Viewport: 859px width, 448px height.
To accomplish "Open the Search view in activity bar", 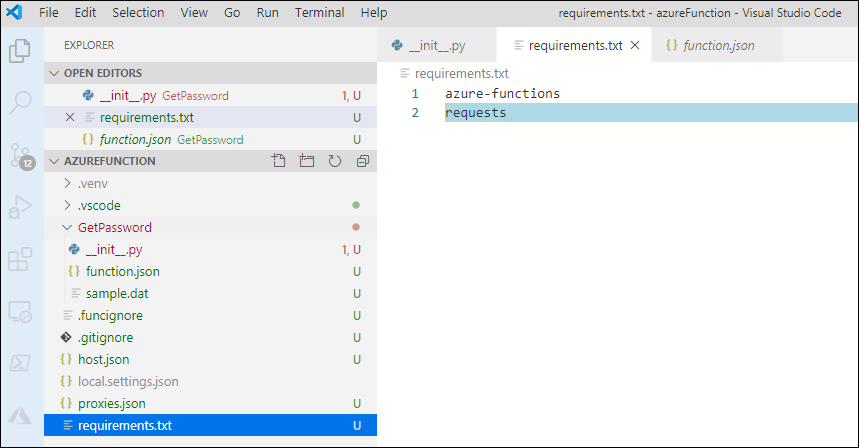I will 20,102.
